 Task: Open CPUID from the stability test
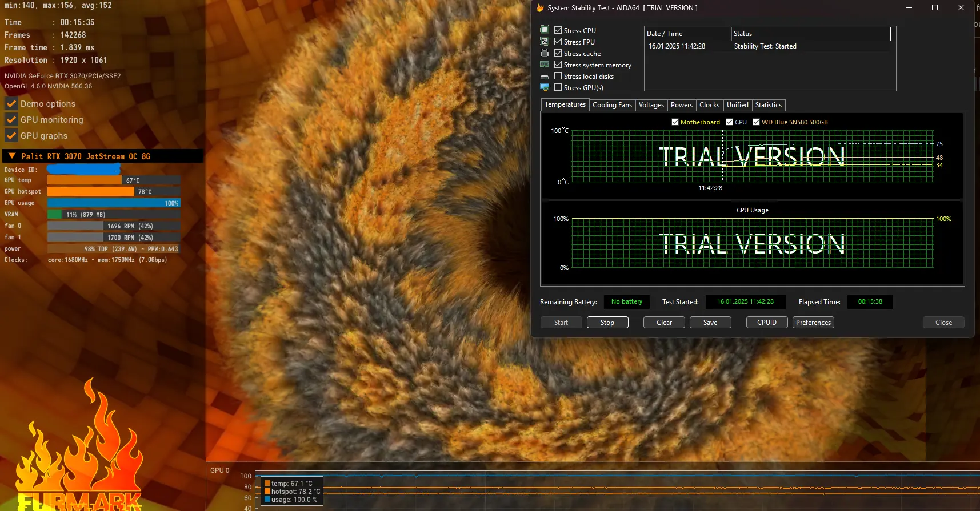pyautogui.click(x=767, y=323)
